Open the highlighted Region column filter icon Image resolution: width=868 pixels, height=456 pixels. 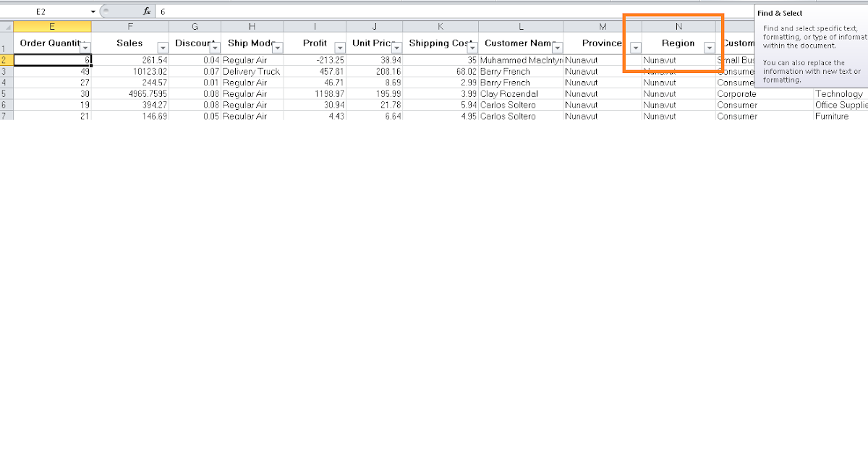710,47
